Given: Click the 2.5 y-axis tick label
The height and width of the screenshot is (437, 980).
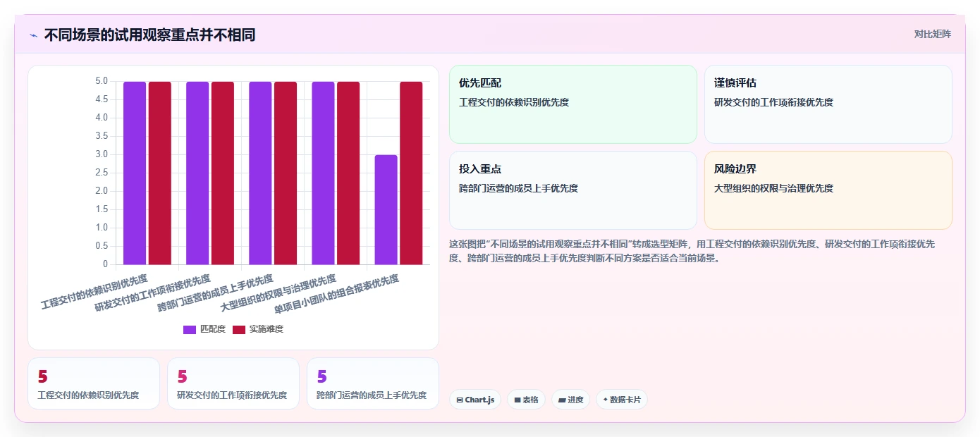Looking at the screenshot, I should pos(102,173).
